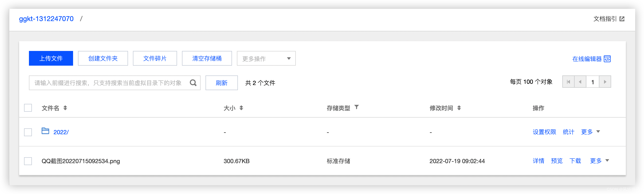This screenshot has height=194, width=644.
Task: Expand 更多 menu for the png file
Action: pos(599,160)
